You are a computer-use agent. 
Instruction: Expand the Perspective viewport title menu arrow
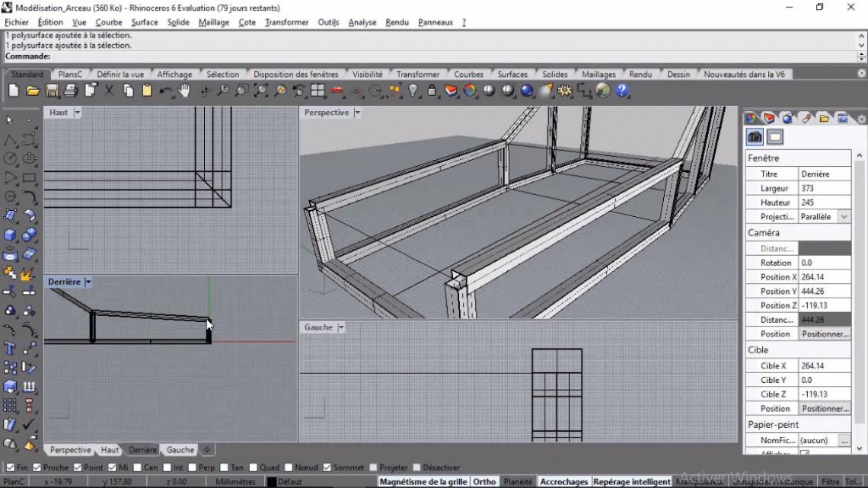coord(357,113)
